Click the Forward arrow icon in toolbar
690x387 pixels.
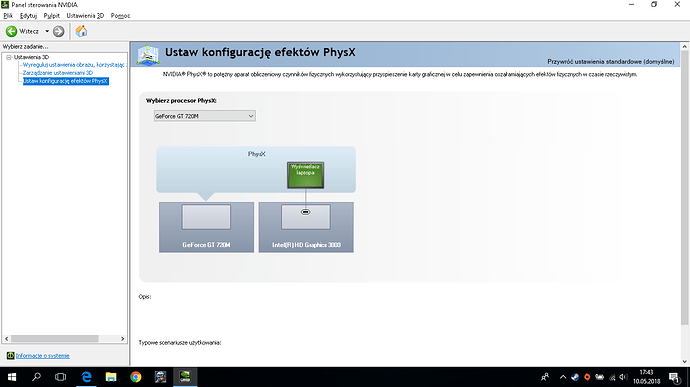click(x=59, y=31)
